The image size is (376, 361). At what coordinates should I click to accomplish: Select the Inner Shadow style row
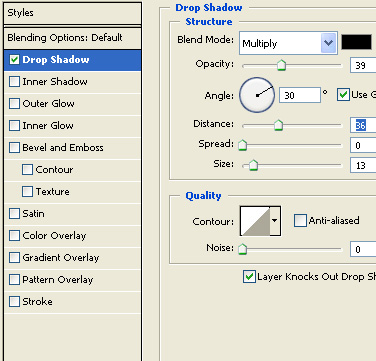(73, 82)
